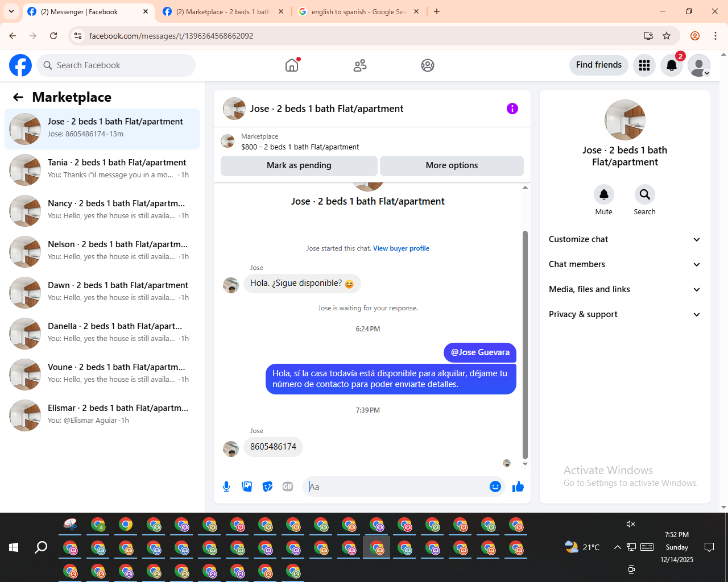Open the notifications bell in Facebook header

click(x=672, y=65)
